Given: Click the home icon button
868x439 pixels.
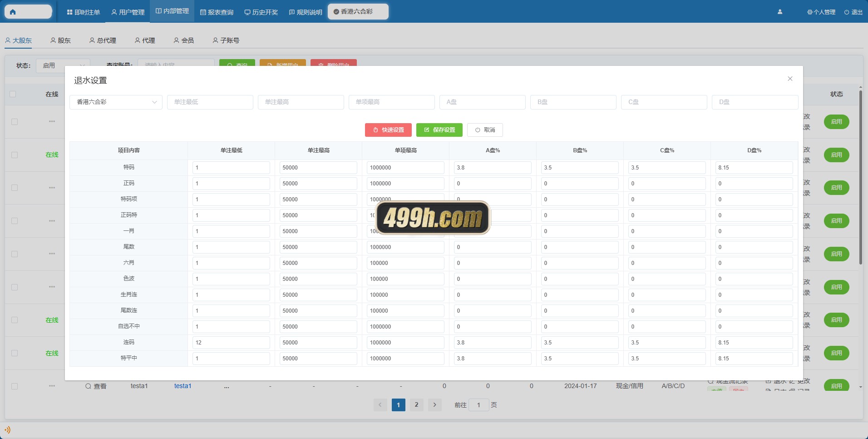Looking at the screenshot, I should [28, 12].
